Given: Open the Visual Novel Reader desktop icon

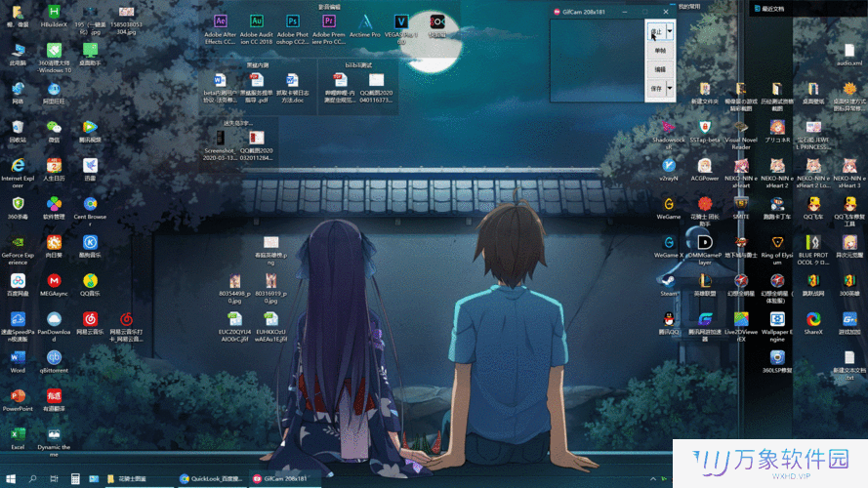Looking at the screenshot, I should coord(741,135).
